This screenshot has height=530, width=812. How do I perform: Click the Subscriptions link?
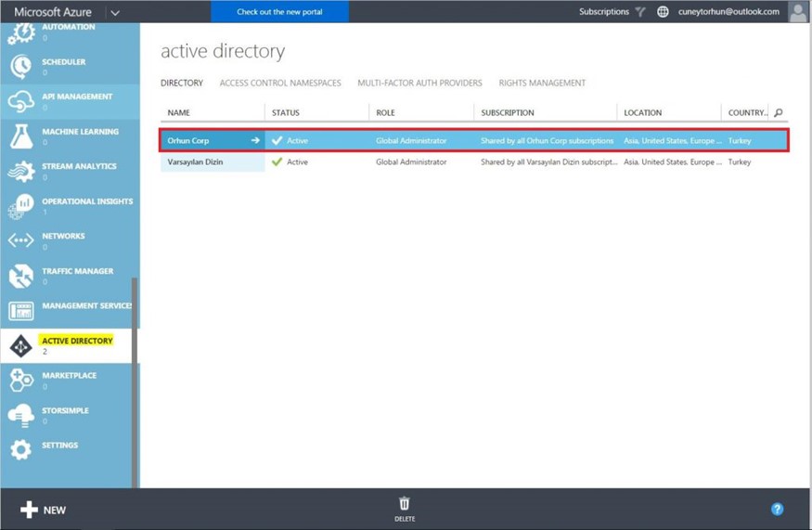pos(604,11)
